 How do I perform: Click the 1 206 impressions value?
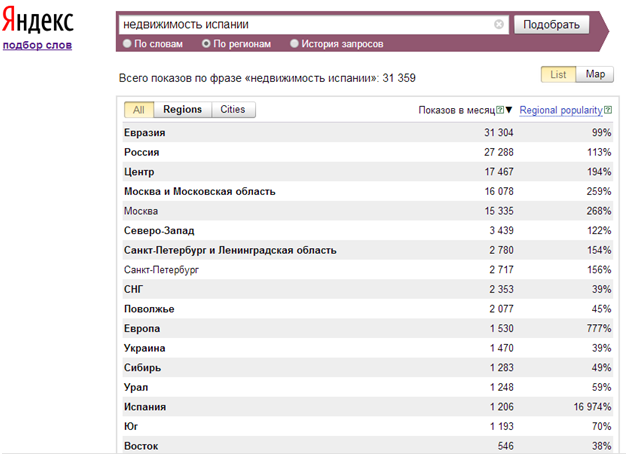pos(501,407)
